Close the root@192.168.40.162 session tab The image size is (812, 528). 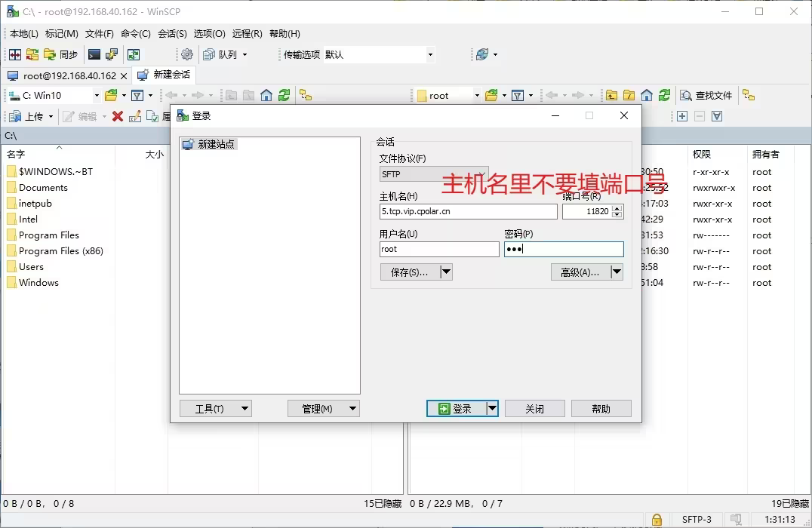(124, 76)
